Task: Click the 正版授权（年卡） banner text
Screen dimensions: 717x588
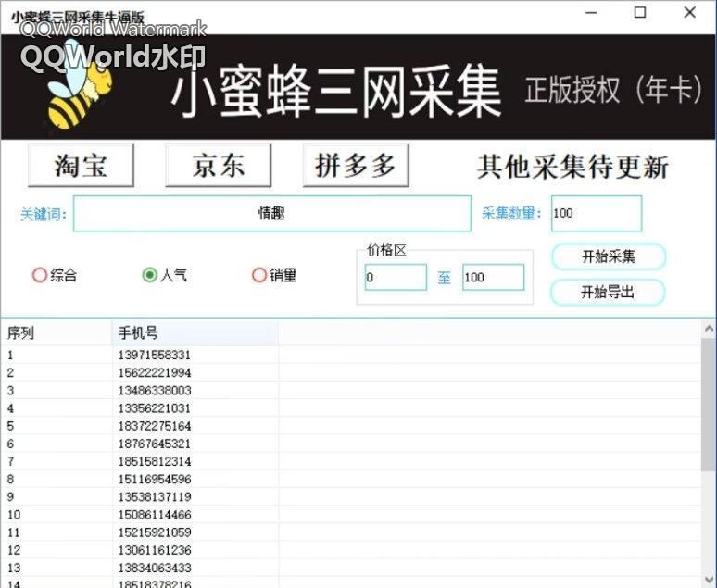Action: click(x=613, y=90)
